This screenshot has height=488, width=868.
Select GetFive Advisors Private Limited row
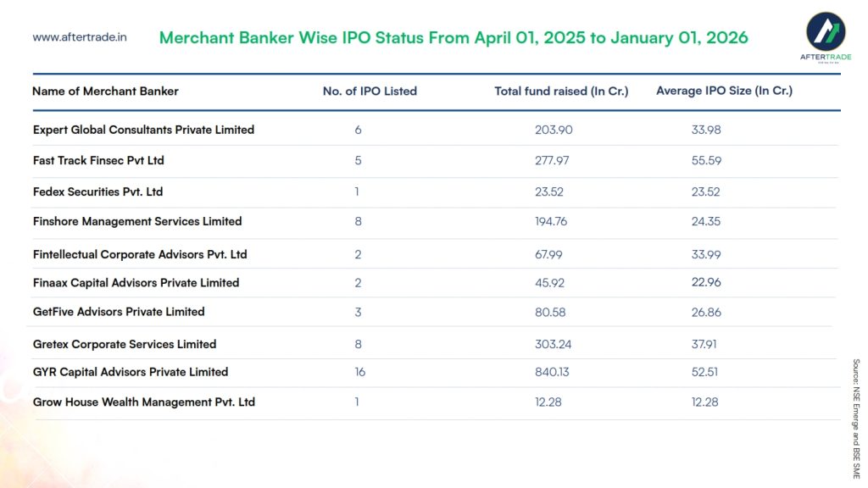tap(119, 312)
